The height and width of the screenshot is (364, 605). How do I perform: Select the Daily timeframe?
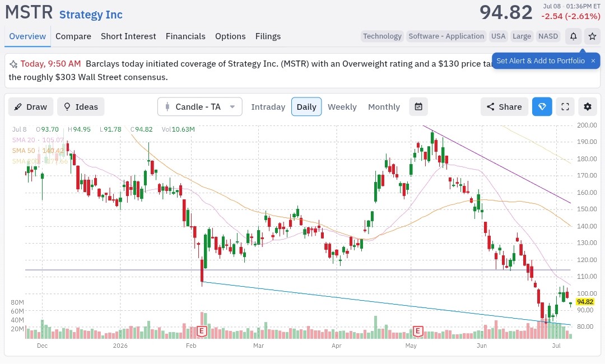coord(306,107)
